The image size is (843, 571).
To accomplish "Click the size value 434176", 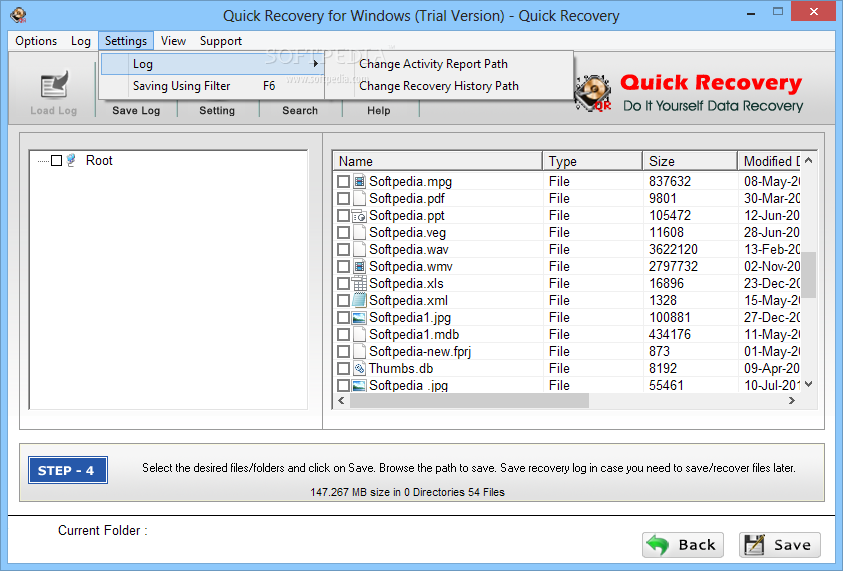I will (x=669, y=334).
